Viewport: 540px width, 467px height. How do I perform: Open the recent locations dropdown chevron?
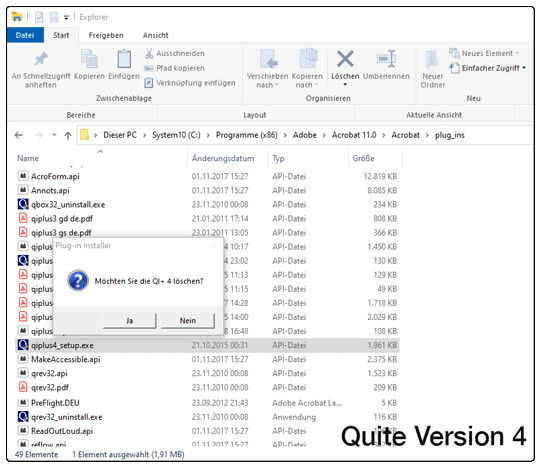point(54,135)
